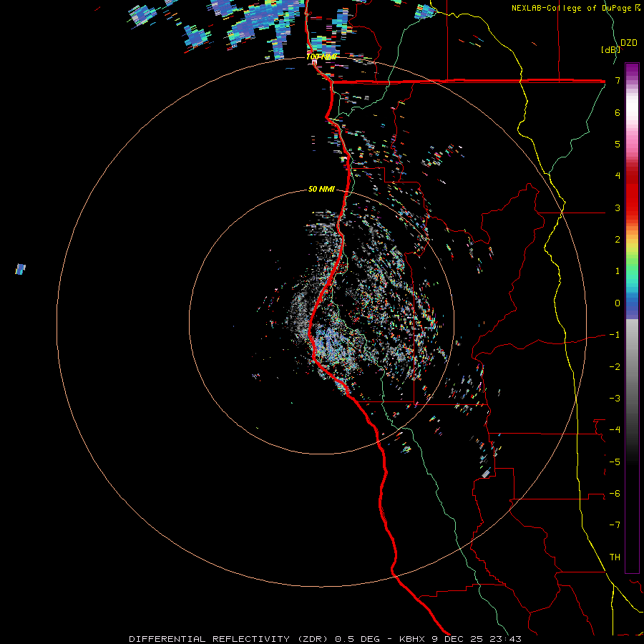Click the -6 value on the color scale

pyautogui.click(x=615, y=494)
